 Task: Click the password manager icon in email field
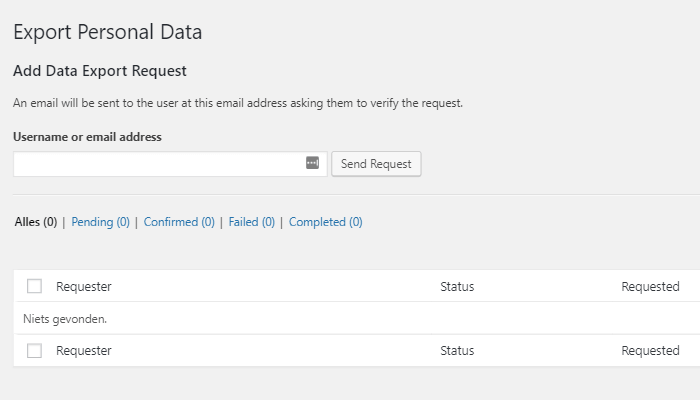coord(312,163)
